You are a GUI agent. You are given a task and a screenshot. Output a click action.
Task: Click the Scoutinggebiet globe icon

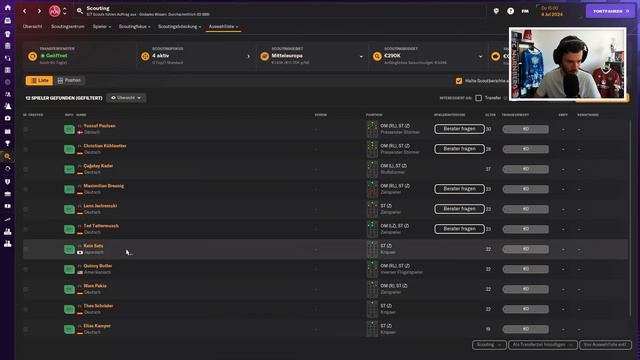pos(264,56)
